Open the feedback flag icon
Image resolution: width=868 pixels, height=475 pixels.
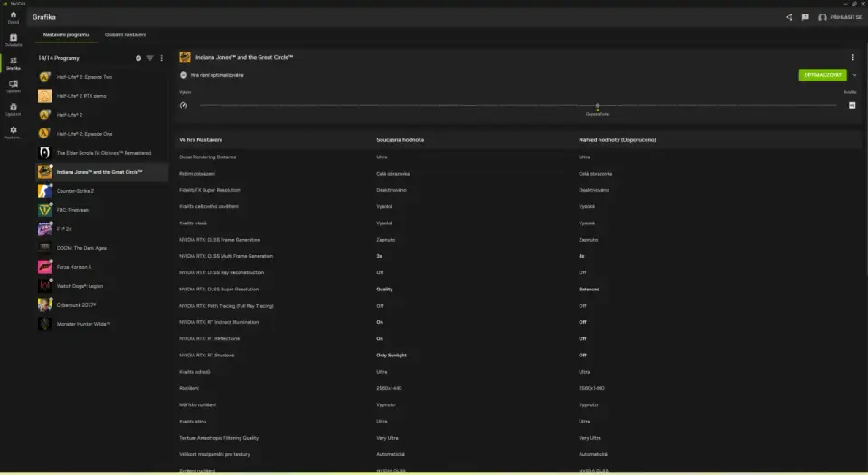click(805, 17)
